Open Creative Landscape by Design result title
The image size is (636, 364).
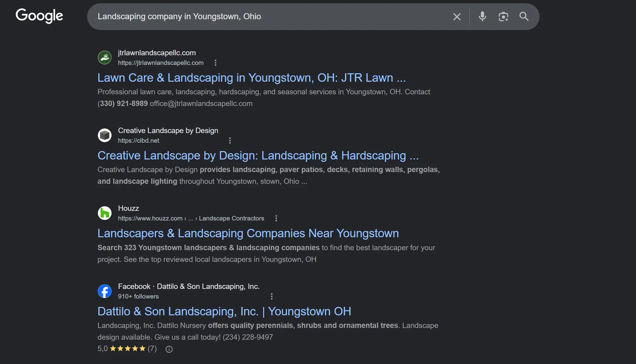tap(258, 156)
